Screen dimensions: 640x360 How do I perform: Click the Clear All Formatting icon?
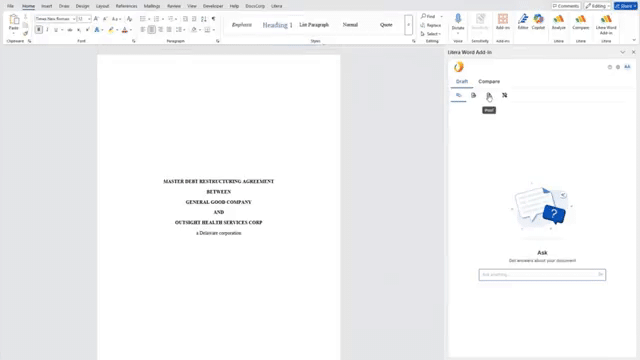point(129,19)
